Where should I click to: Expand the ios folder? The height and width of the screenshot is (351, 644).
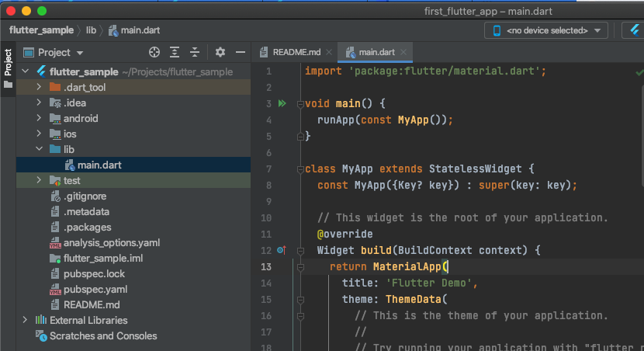[39, 134]
